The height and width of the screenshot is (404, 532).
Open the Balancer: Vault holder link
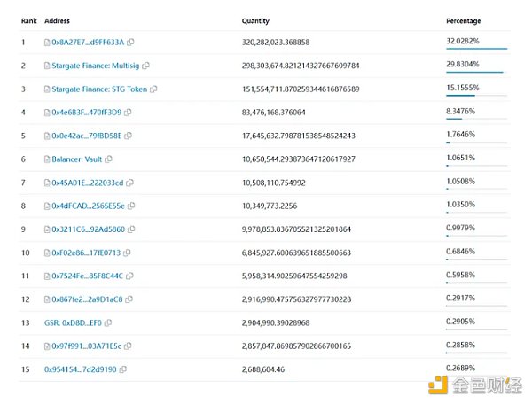(76, 159)
